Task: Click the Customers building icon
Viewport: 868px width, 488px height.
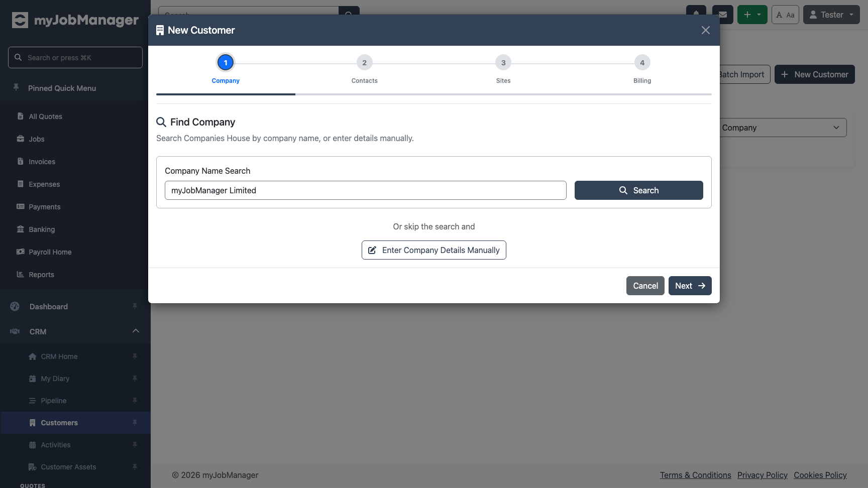Action: 33,423
